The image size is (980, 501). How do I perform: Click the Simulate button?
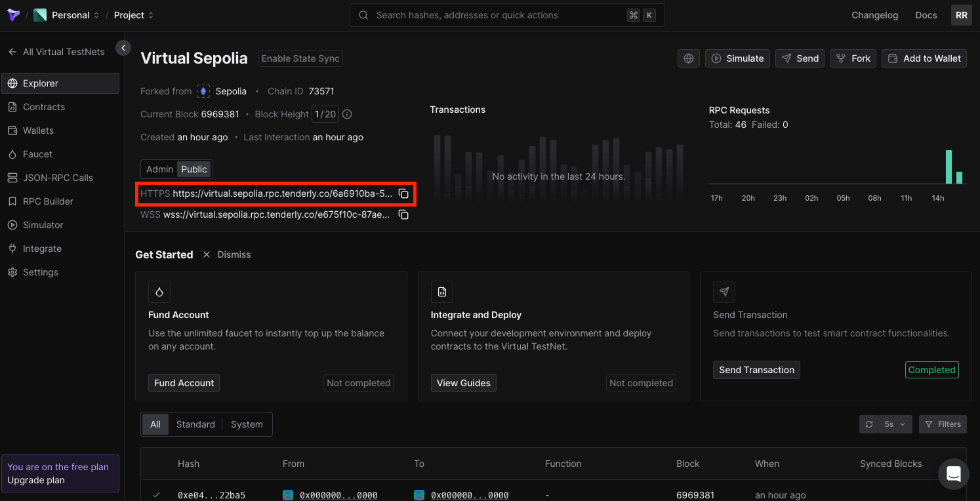[x=737, y=58]
